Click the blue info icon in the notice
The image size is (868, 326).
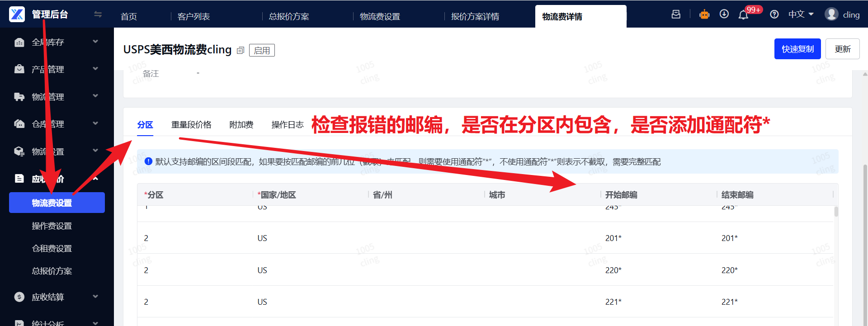click(x=148, y=161)
